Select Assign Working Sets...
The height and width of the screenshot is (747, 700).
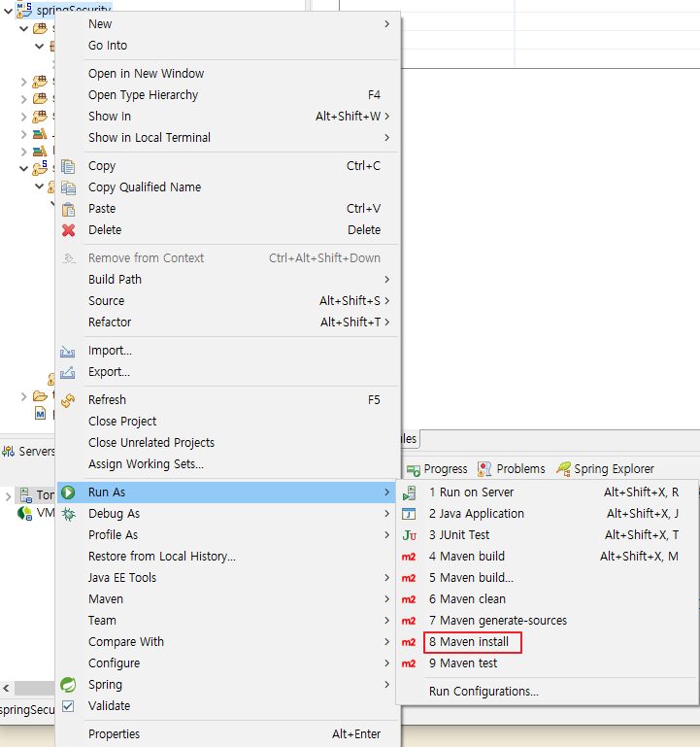pos(146,464)
